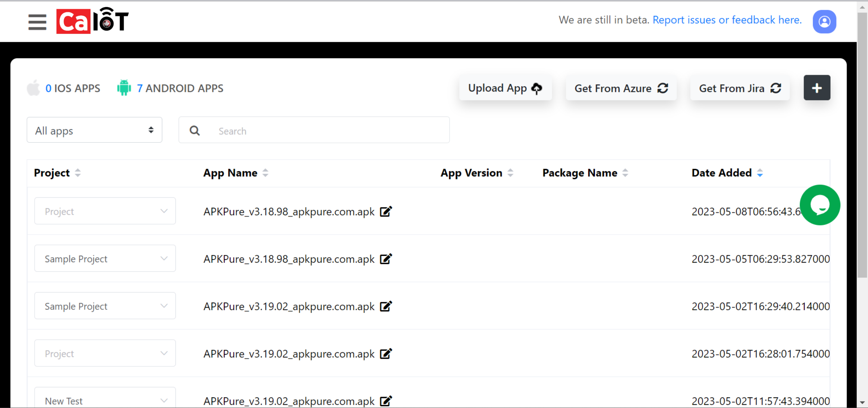Edit name of app added 2023-05-02T16:28:01
Screen dimensions: 868x408
coord(386,354)
